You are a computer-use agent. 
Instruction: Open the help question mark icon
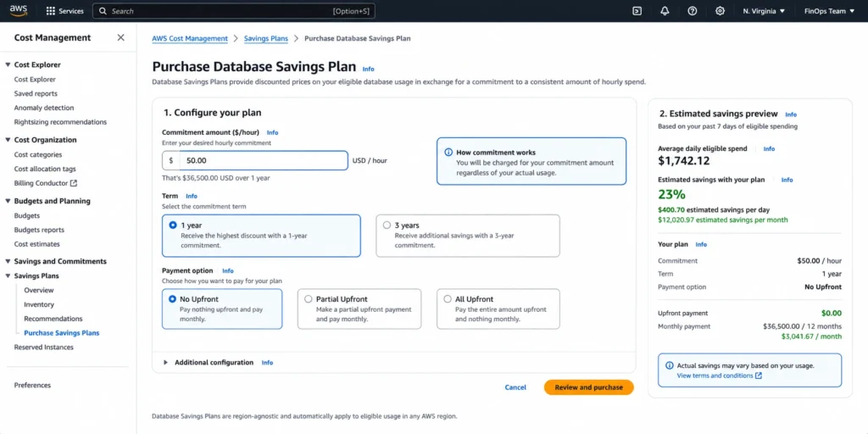692,11
